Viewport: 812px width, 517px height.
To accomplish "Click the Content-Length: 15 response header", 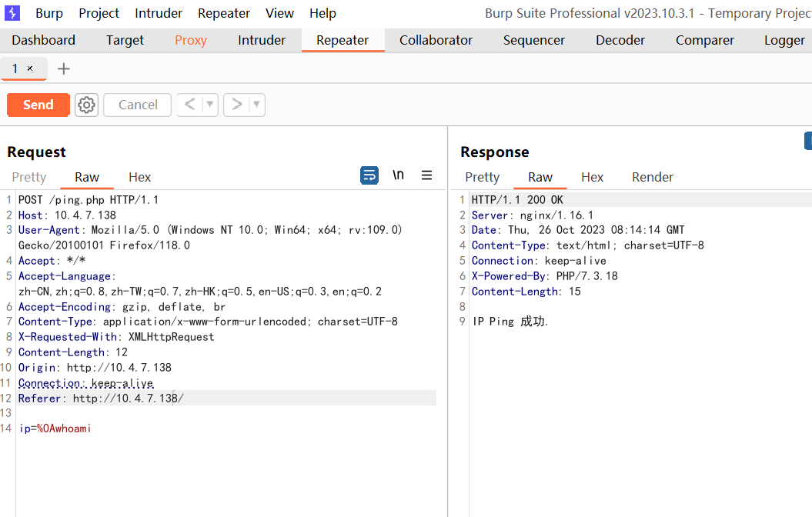I will [x=526, y=292].
